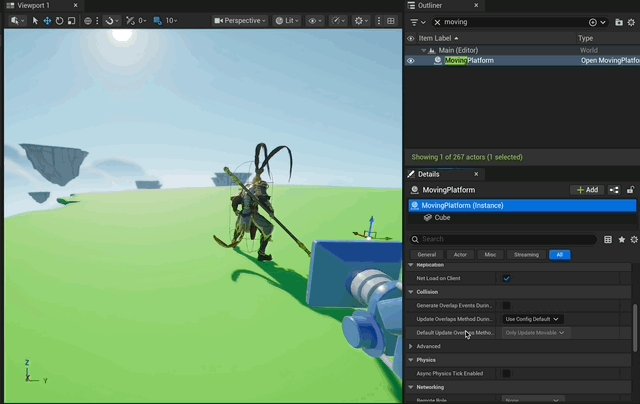Viewport: 640px width, 404px height.
Task: Switch to the Details tab
Action: 428,174
